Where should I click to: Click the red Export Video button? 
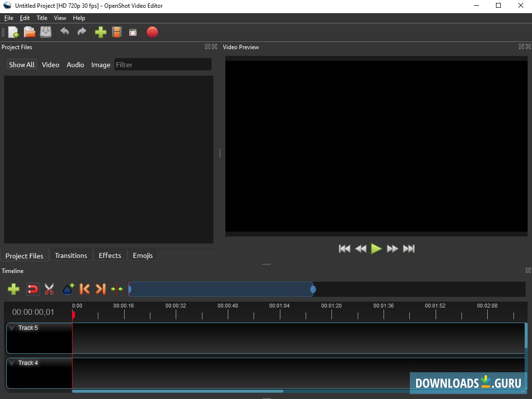tap(152, 32)
